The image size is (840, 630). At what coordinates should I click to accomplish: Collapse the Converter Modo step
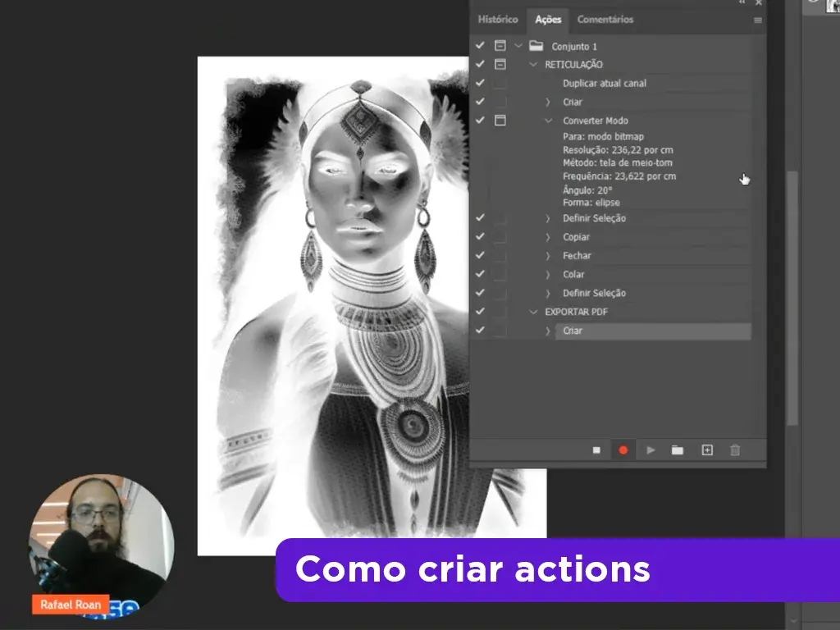[x=548, y=121]
